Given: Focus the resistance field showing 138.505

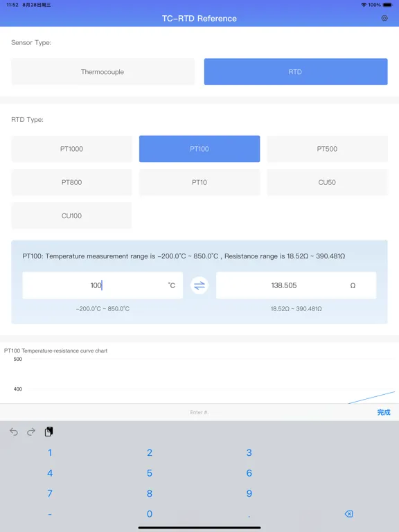Looking at the screenshot, I should [x=296, y=285].
